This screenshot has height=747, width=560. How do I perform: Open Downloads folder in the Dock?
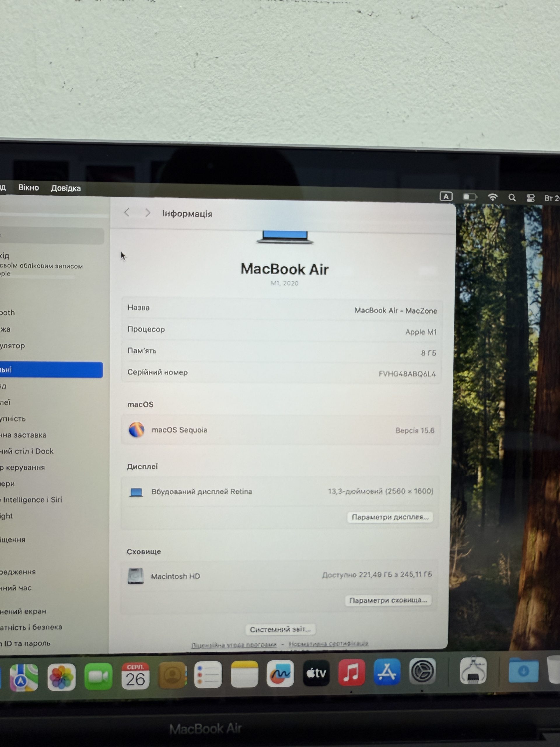click(524, 670)
